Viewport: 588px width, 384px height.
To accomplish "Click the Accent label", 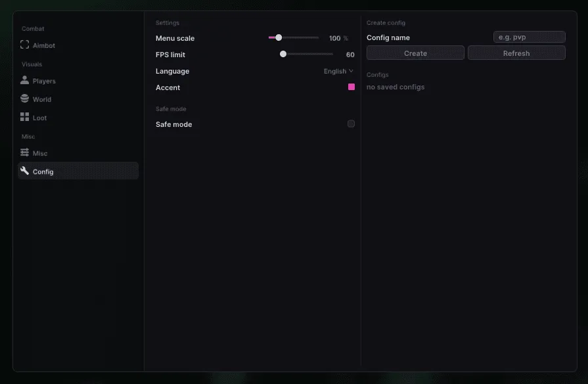I will tap(168, 87).
